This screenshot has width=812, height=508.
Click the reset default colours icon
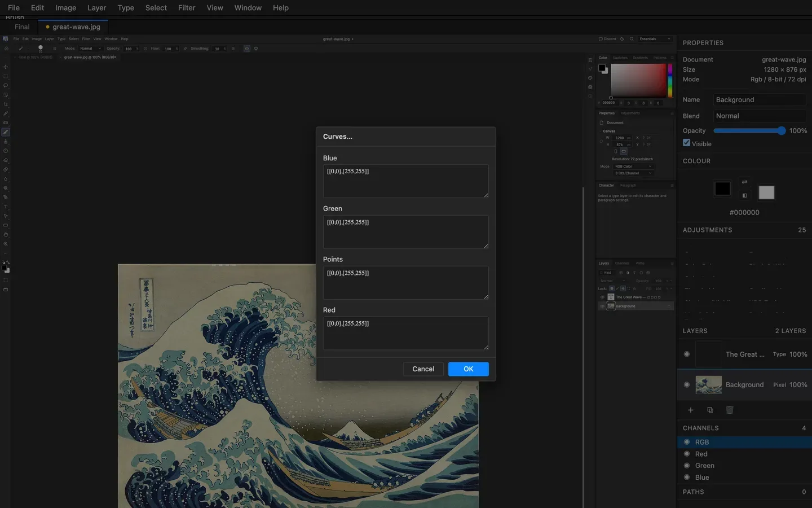click(744, 195)
